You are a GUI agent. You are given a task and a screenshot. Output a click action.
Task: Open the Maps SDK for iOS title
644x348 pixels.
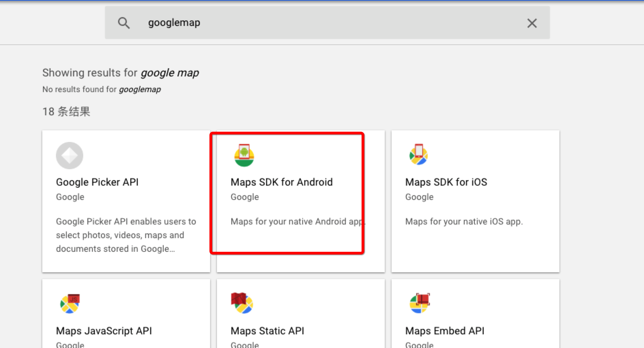point(446,182)
